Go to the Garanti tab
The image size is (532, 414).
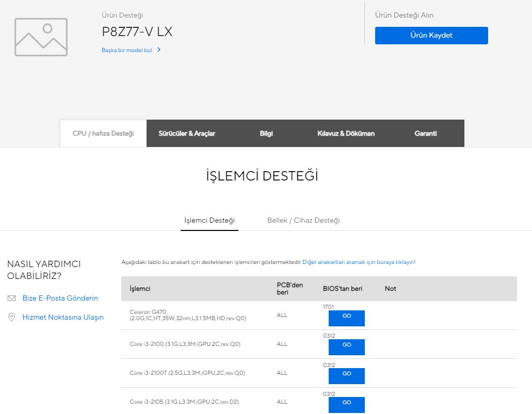click(426, 133)
